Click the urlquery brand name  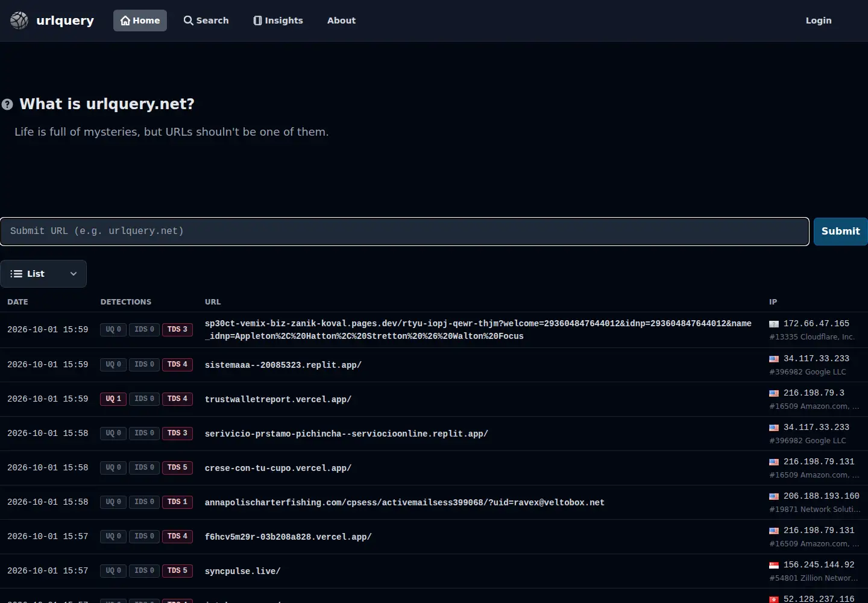click(x=65, y=21)
